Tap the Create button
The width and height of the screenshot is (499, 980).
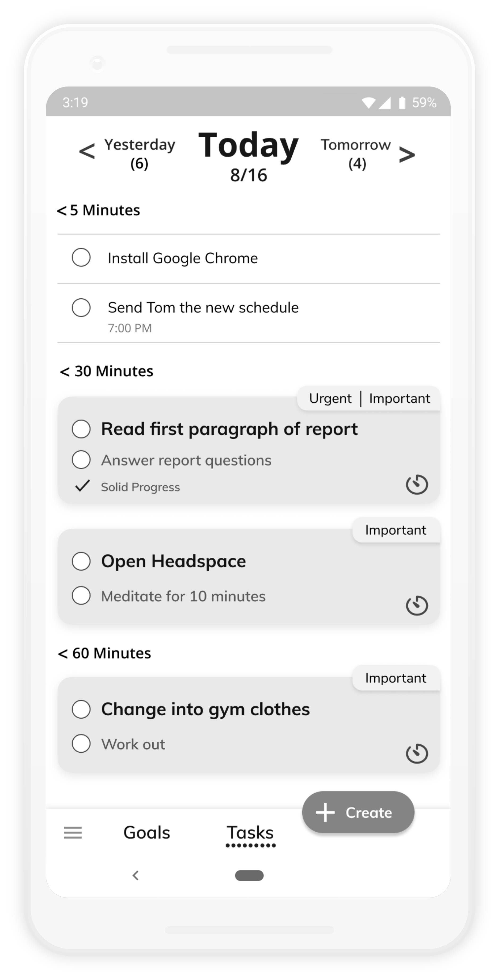point(358,812)
